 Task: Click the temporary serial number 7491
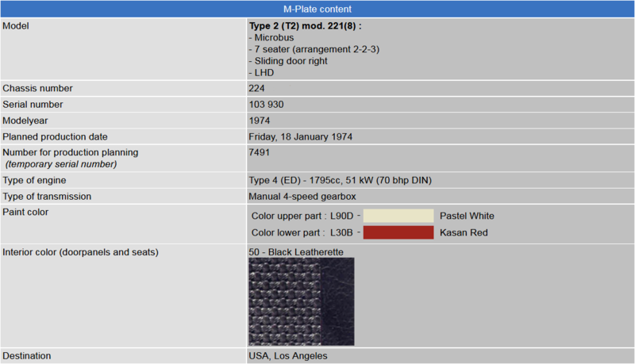[x=260, y=152]
